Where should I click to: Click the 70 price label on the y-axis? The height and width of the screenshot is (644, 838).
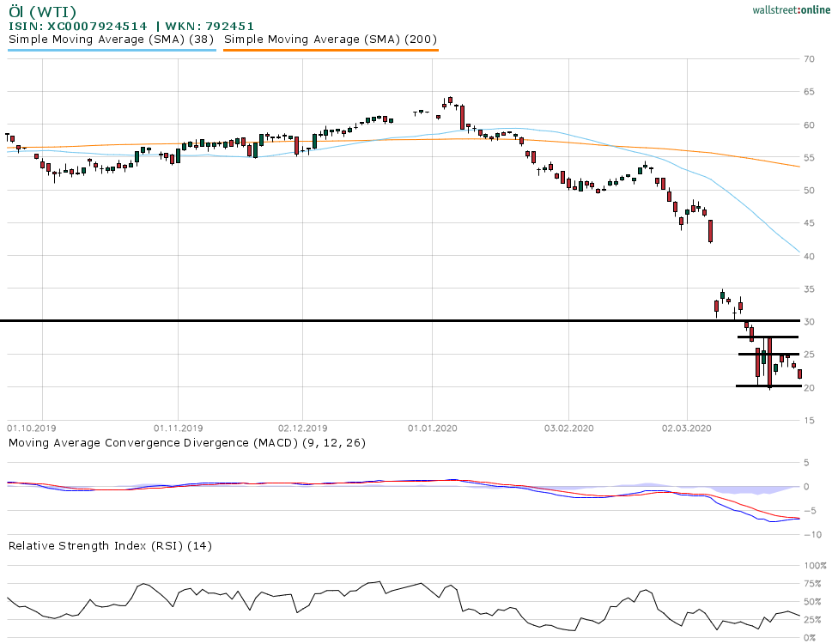click(x=809, y=59)
